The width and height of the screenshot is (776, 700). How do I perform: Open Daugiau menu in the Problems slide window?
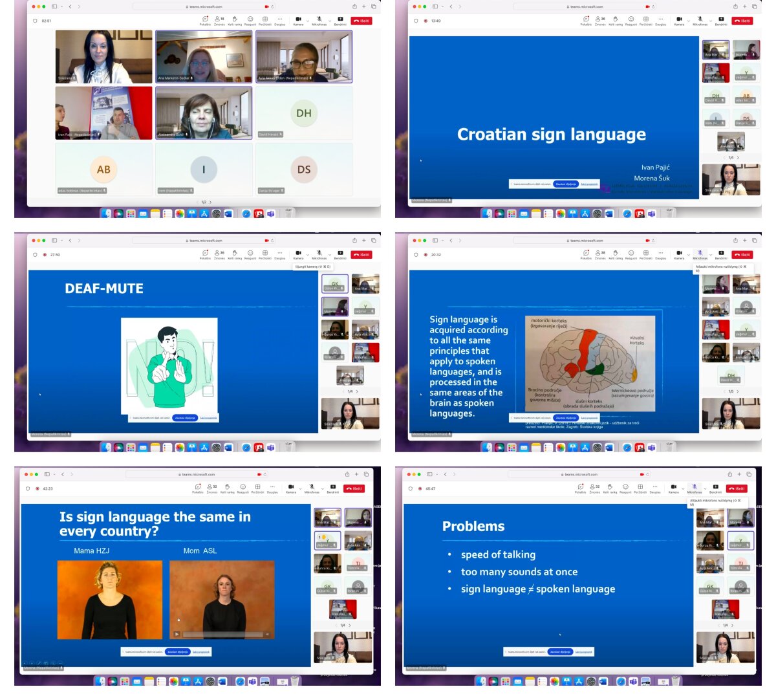(x=655, y=488)
